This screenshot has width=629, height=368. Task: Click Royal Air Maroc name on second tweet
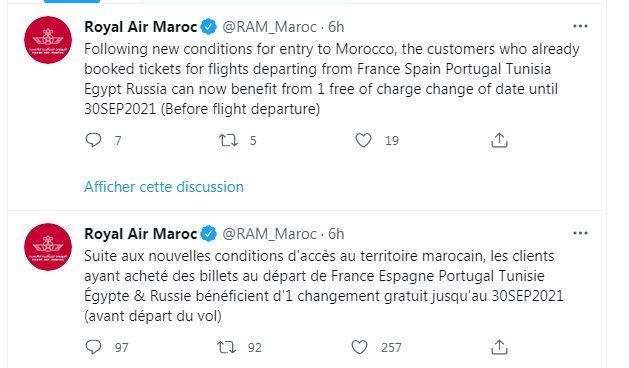140,234
